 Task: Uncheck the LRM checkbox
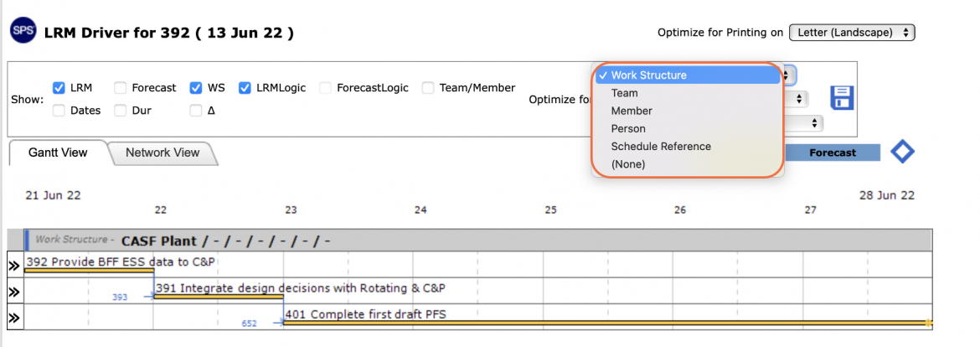click(x=59, y=87)
